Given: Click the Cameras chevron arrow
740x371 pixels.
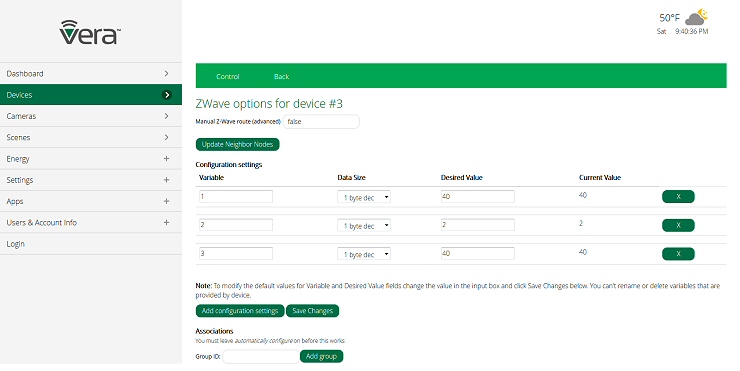Looking at the screenshot, I should (x=167, y=116).
